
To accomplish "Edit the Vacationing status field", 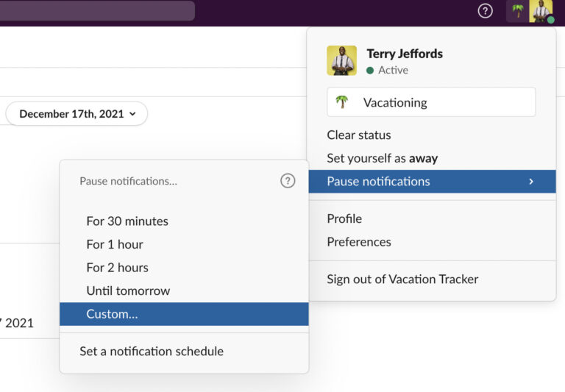I will pyautogui.click(x=431, y=102).
